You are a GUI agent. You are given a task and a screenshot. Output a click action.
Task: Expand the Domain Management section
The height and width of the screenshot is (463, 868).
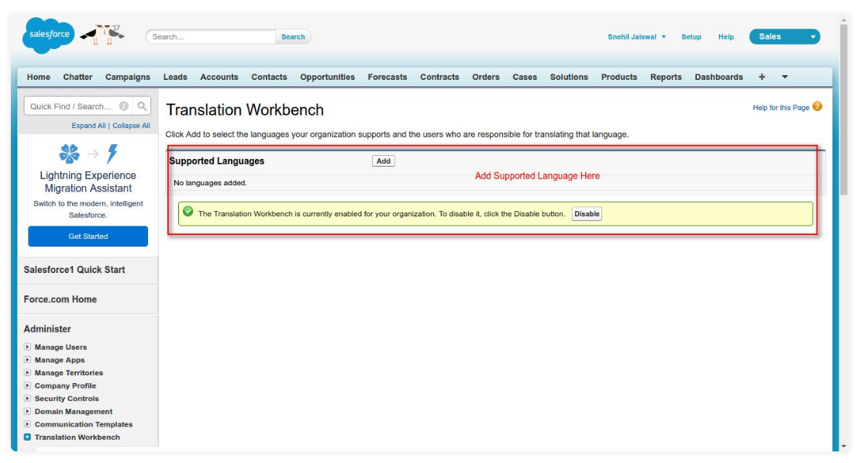pyautogui.click(x=27, y=412)
